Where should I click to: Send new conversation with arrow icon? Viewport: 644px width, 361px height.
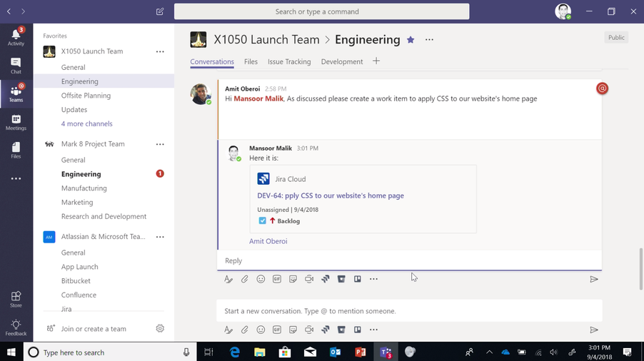click(x=594, y=330)
